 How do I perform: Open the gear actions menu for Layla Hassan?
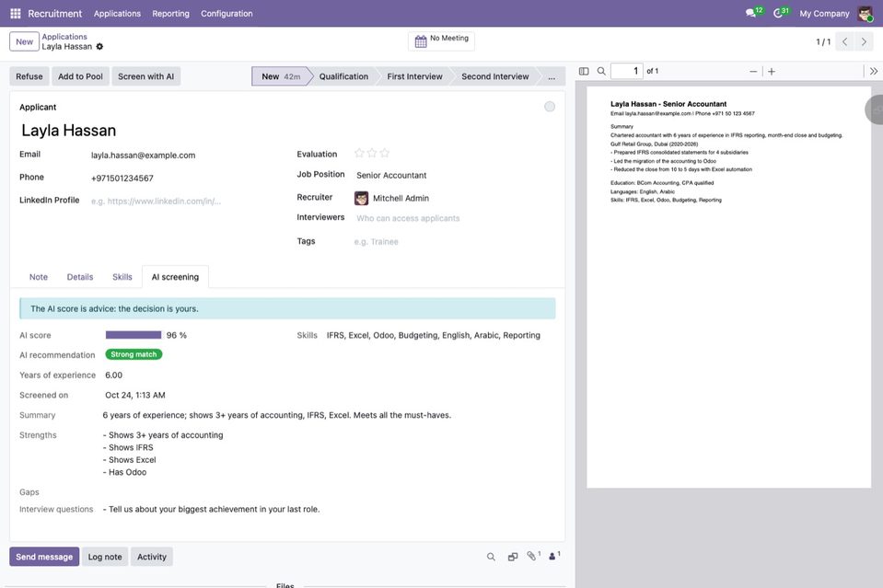click(x=99, y=47)
